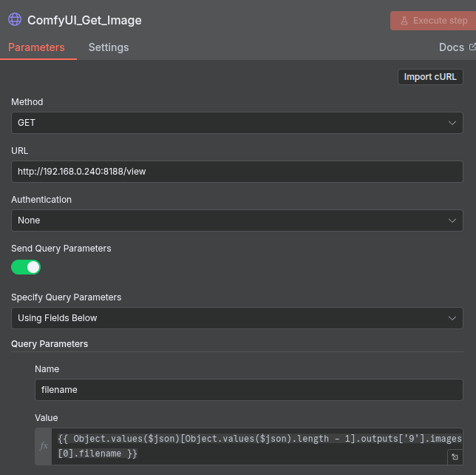Click the chevron in Specify Query Parameters field
Viewport: 476px width, 475px height.
coord(452,318)
